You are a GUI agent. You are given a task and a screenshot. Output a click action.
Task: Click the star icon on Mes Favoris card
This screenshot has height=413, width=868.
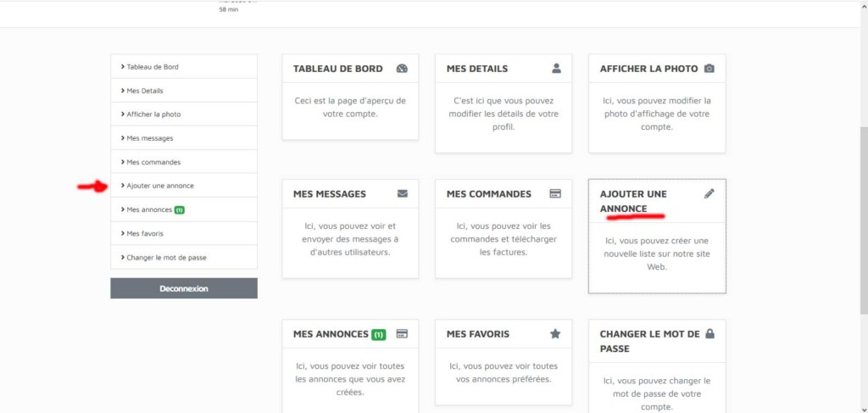555,334
